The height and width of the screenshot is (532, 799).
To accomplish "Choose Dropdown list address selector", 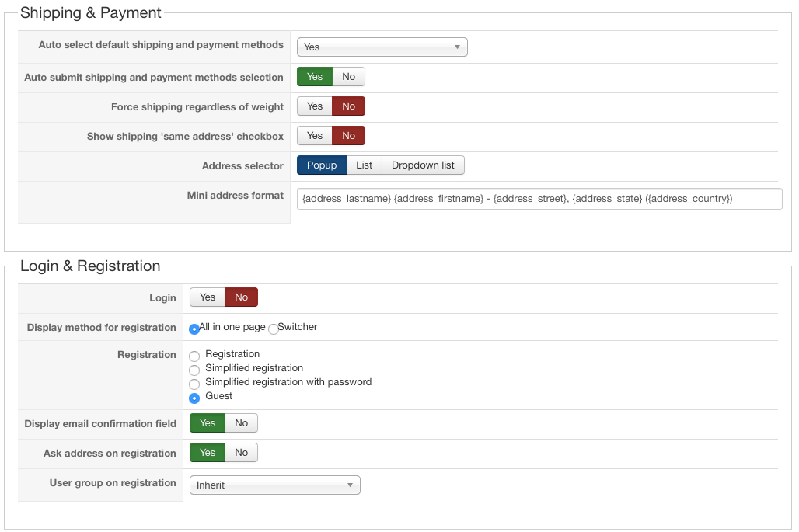I will pyautogui.click(x=423, y=165).
